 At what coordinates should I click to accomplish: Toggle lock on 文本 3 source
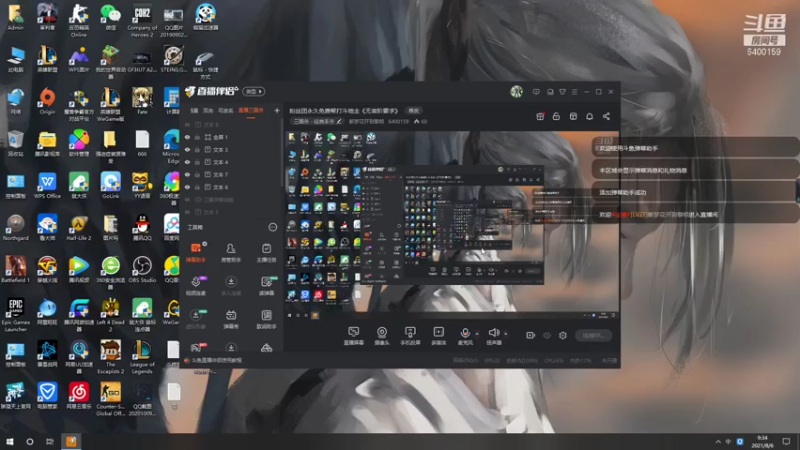(197, 149)
